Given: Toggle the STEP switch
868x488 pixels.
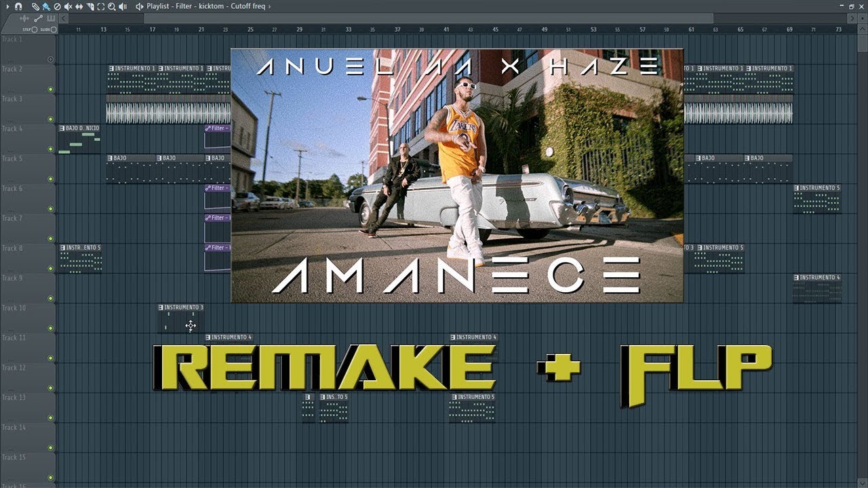Looking at the screenshot, I should click(x=35, y=29).
